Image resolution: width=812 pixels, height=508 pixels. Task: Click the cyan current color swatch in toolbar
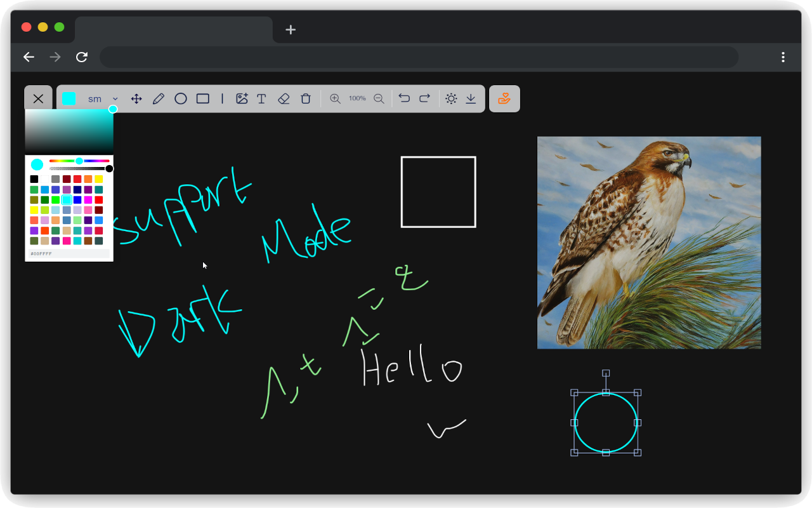[69, 98]
